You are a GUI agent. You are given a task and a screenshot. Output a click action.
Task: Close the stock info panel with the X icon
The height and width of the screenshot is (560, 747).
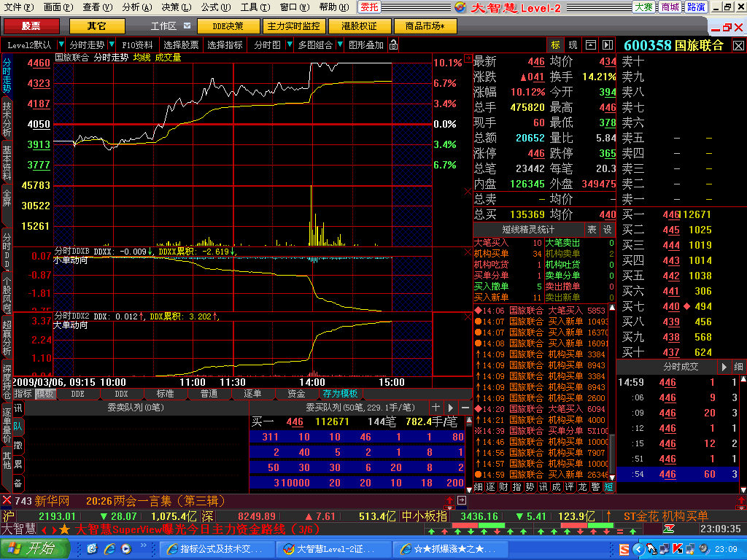(738, 46)
